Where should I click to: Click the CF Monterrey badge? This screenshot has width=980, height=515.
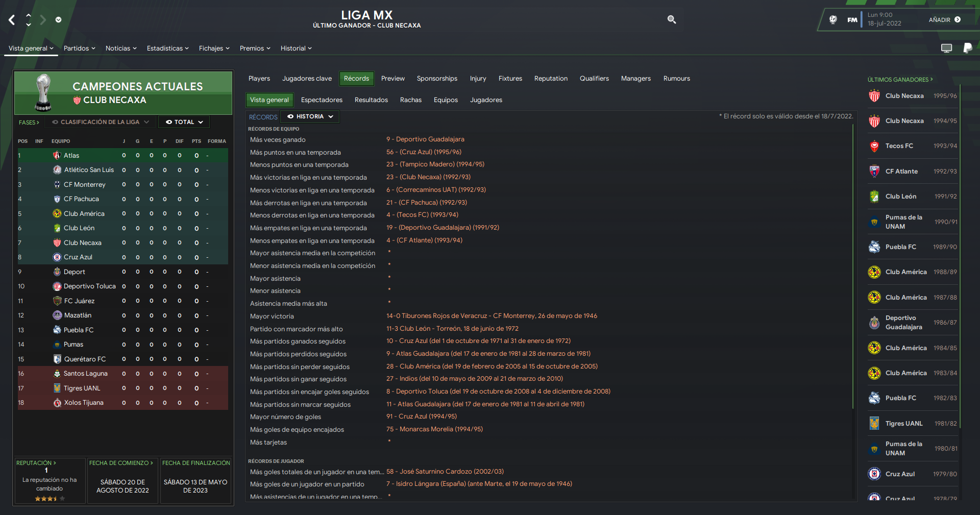coord(57,185)
